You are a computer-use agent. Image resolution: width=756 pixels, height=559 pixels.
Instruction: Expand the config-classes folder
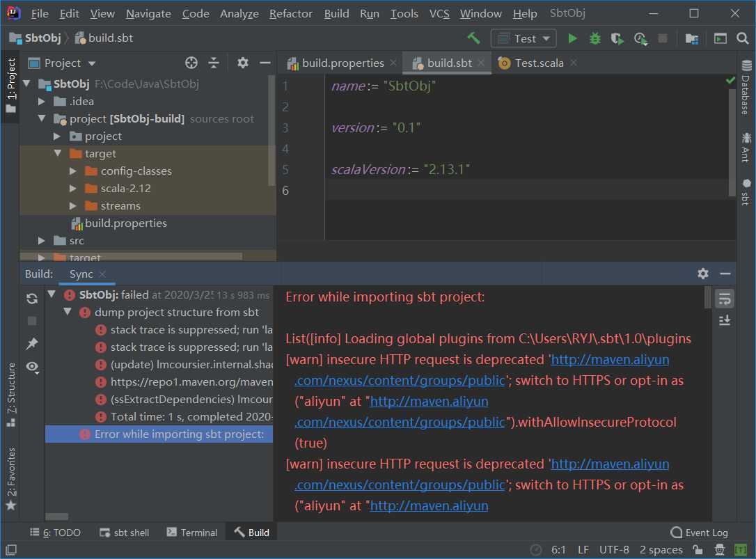click(x=73, y=171)
